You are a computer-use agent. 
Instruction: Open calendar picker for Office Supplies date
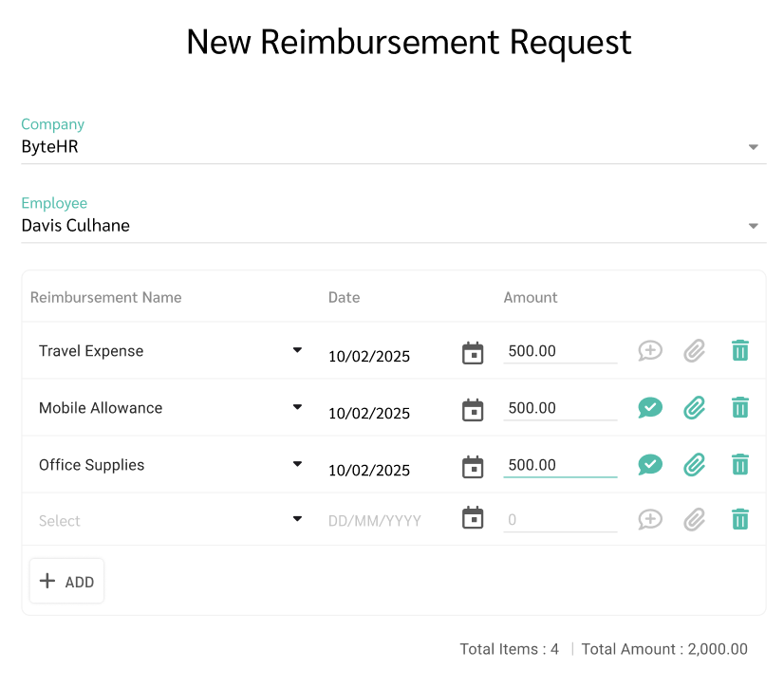(x=473, y=467)
